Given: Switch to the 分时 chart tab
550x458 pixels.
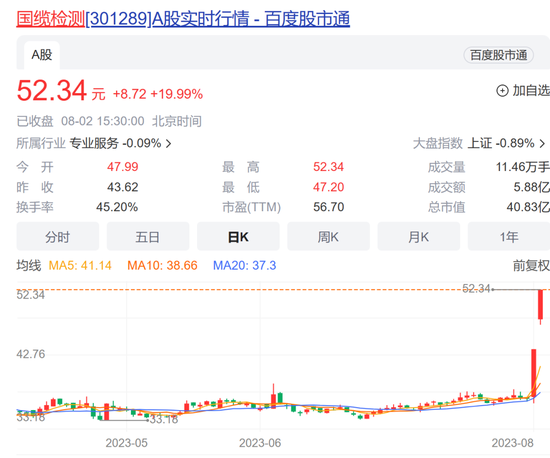Looking at the screenshot, I should click(58, 237).
